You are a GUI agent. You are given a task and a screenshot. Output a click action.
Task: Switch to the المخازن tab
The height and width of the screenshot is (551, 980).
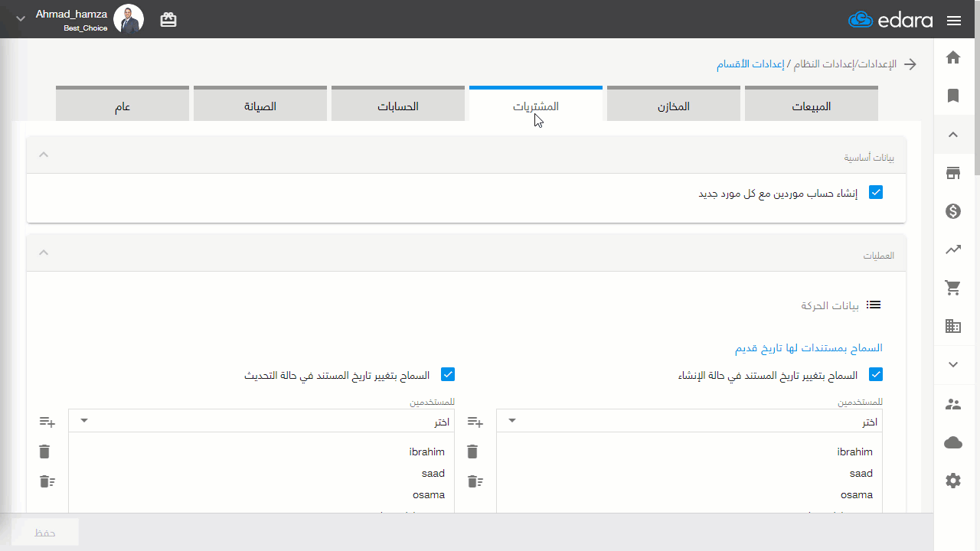674,104
